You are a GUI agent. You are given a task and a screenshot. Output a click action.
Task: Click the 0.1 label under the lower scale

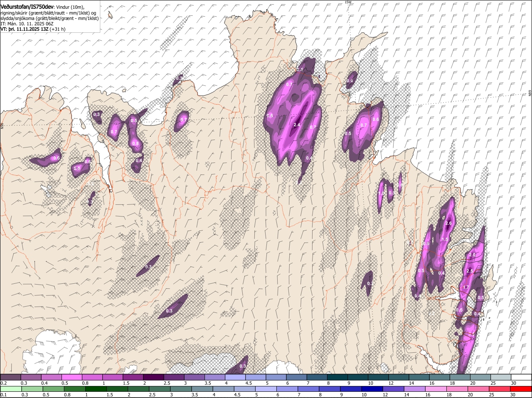pos(3,395)
